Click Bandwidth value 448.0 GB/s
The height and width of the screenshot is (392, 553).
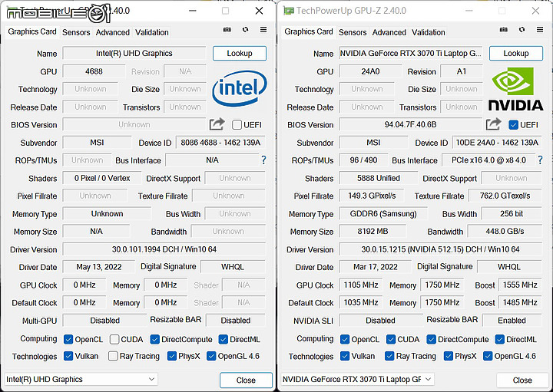[x=505, y=232]
